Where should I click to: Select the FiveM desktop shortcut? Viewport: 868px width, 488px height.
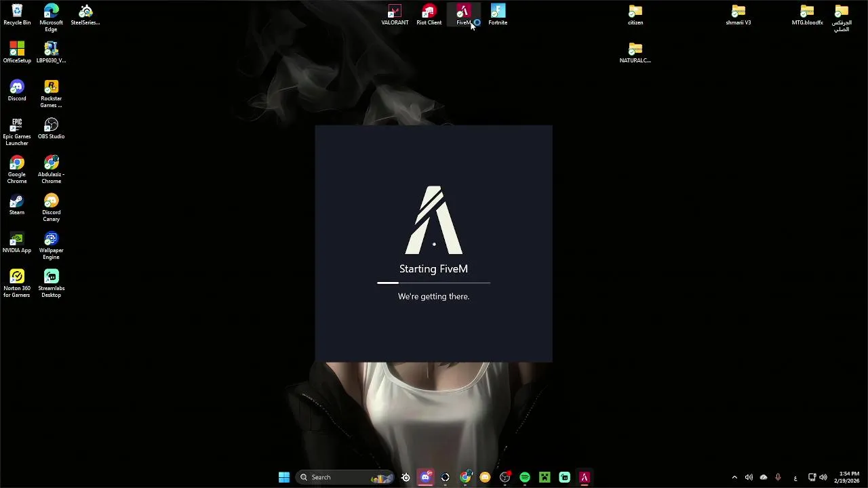(x=463, y=15)
